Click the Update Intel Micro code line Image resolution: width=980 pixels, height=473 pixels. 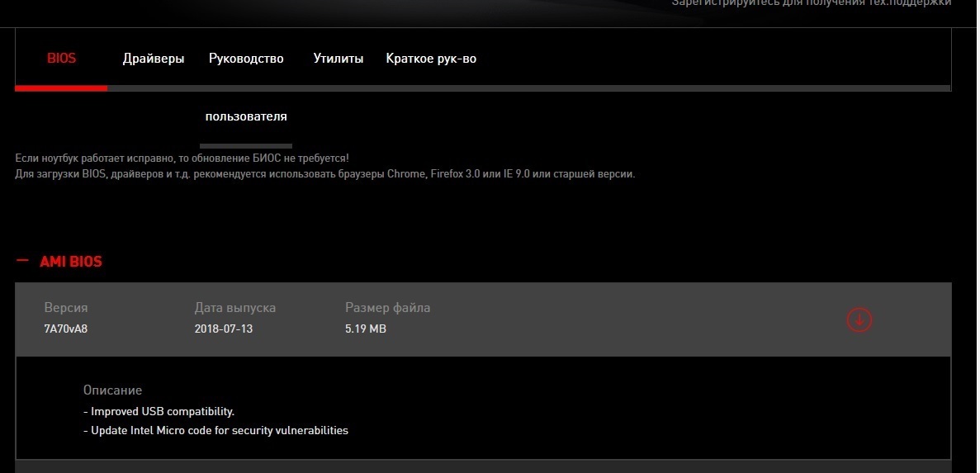(x=216, y=431)
